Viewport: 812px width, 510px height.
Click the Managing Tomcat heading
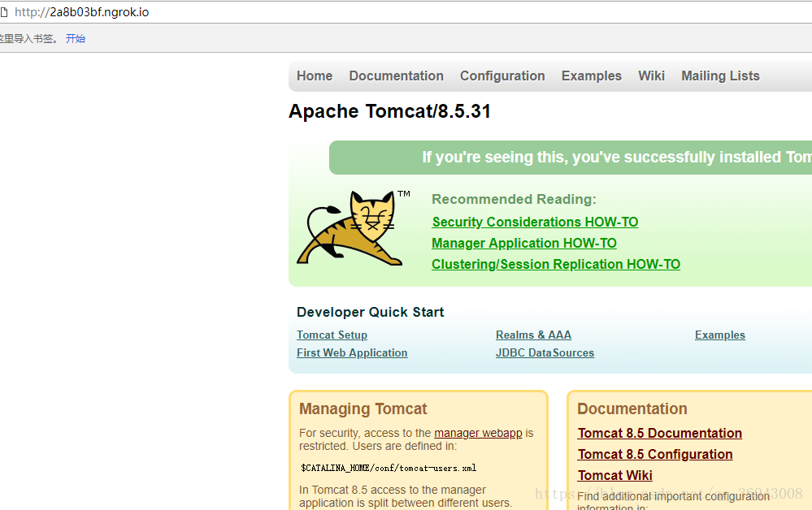tap(363, 409)
